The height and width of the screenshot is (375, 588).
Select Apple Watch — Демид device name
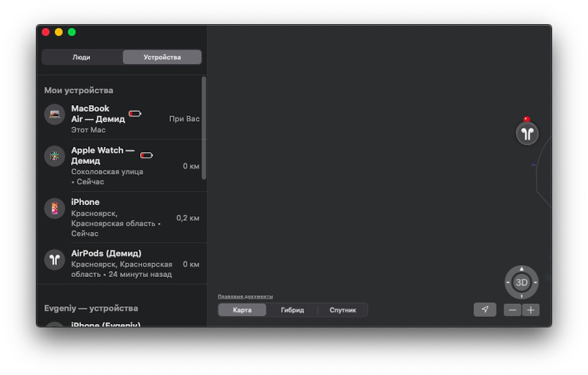pyautogui.click(x=102, y=155)
